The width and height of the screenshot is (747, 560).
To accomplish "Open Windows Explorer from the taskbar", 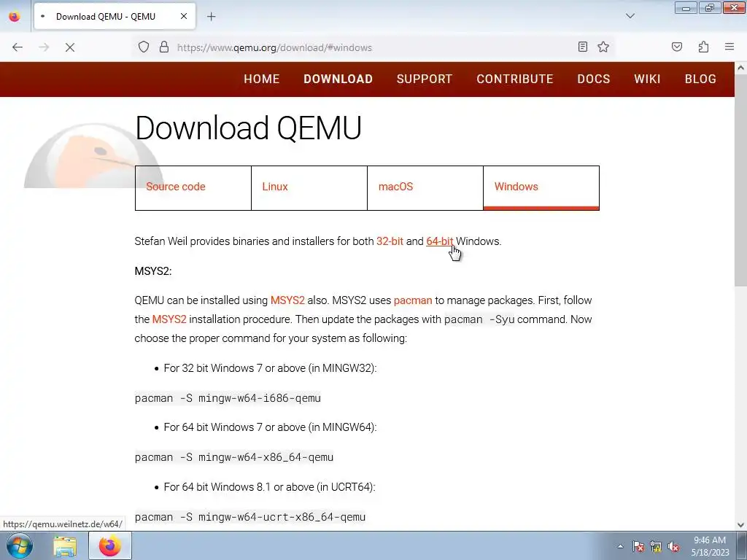I will [65, 546].
